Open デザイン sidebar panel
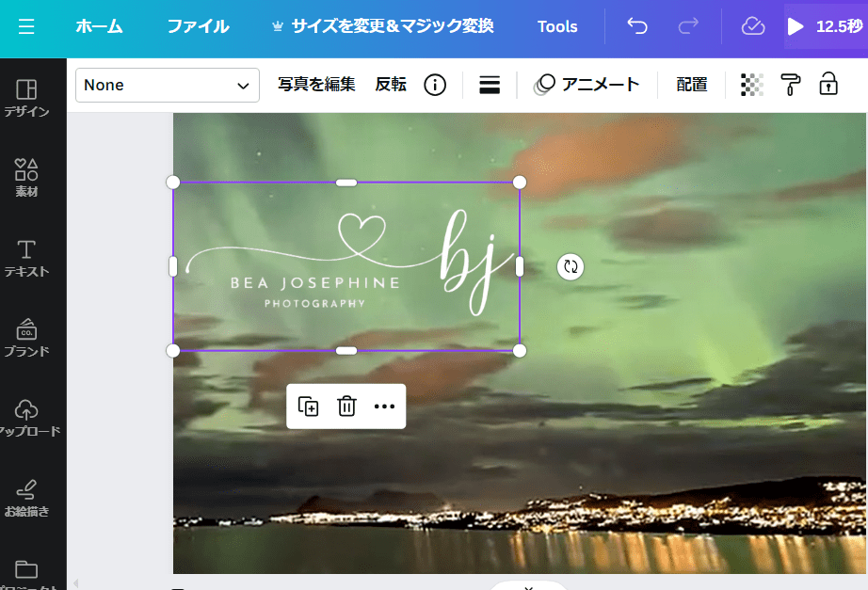 26,98
